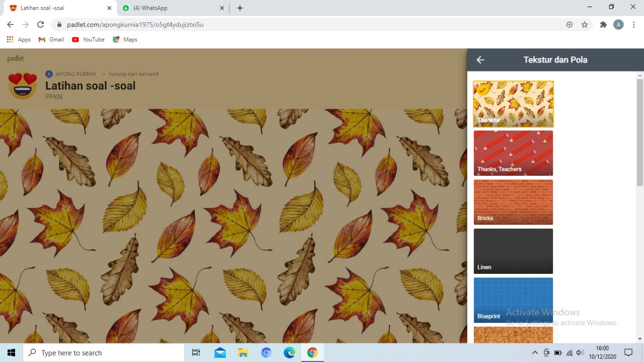
Task: Bookmark this page with the star icon
Action: coord(585,25)
